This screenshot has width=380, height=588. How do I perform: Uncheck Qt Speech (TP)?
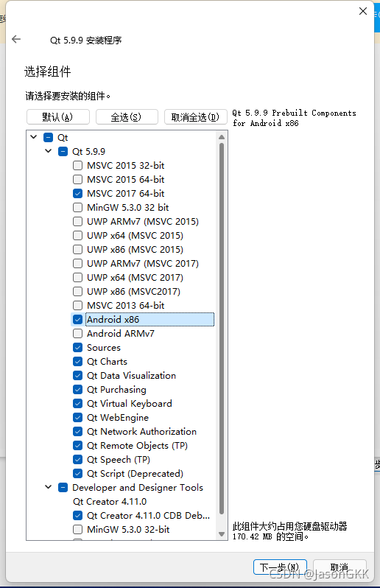(77, 459)
